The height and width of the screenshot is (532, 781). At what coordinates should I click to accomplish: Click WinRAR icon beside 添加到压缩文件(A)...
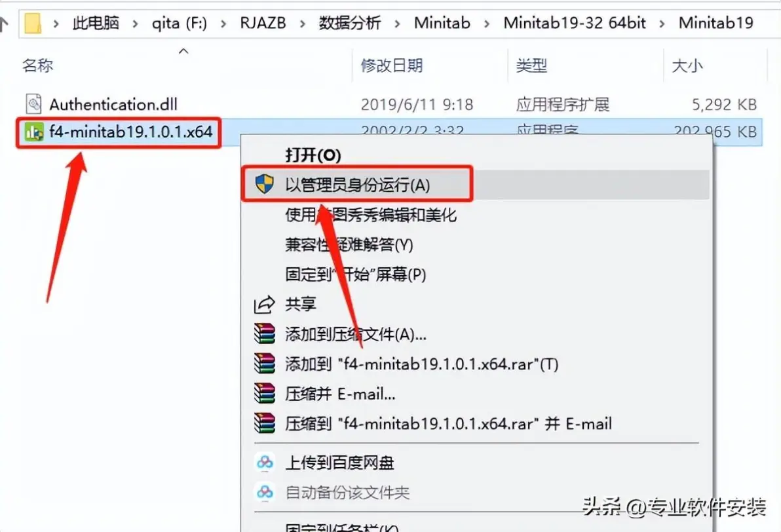pos(265,333)
